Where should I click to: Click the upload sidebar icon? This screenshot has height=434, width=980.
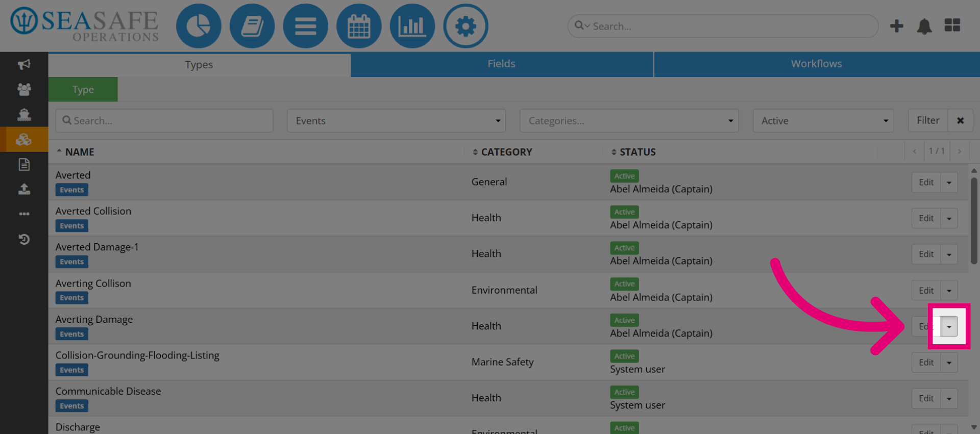tap(24, 189)
